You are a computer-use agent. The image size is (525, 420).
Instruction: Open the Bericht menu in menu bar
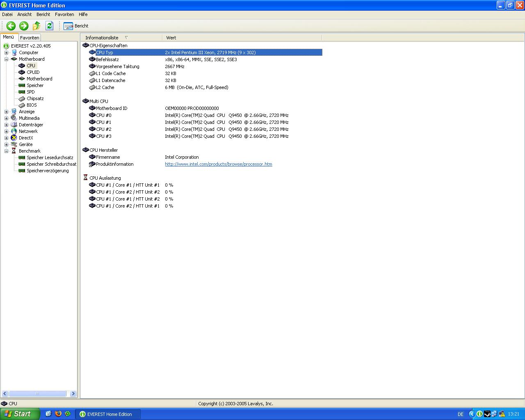tap(43, 14)
